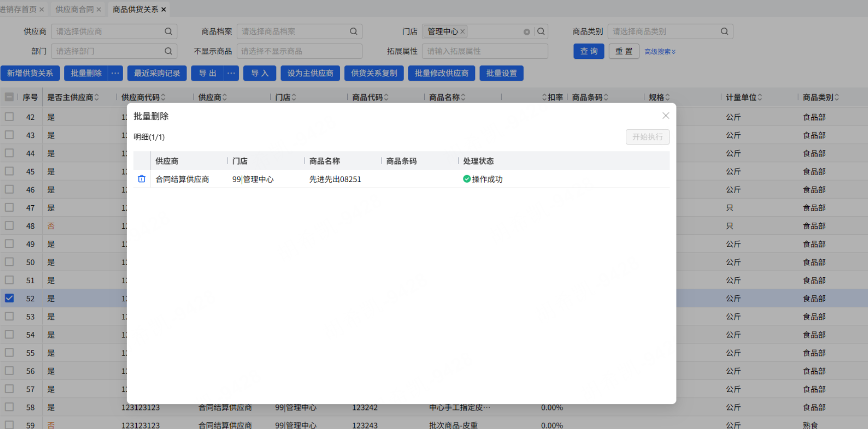The image size is (868, 429).
Task: Close the 批量删除 dialog
Action: coord(665,116)
